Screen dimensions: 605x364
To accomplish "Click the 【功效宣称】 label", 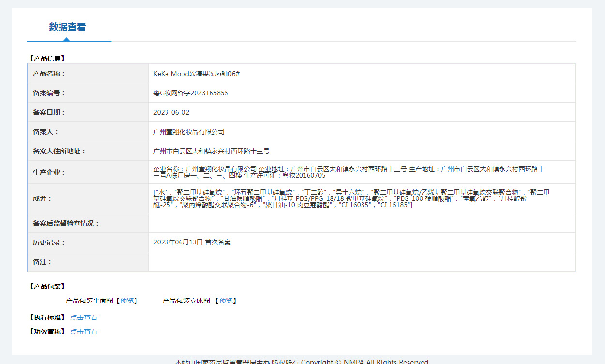I will click(47, 332).
